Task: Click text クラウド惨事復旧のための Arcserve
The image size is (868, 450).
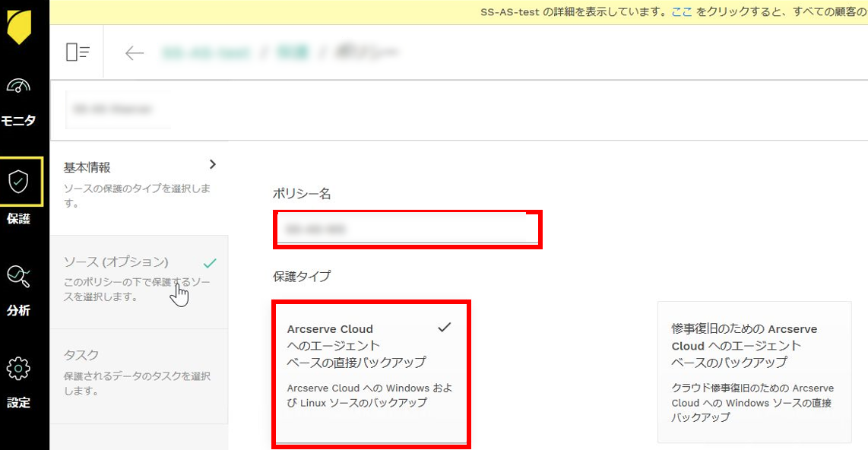Action: pyautogui.click(x=752, y=402)
